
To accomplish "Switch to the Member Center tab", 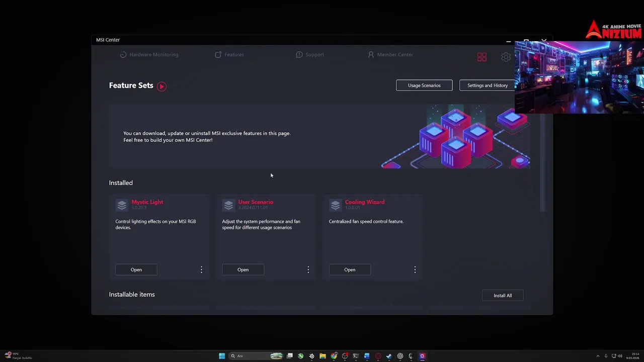I will pos(390,54).
